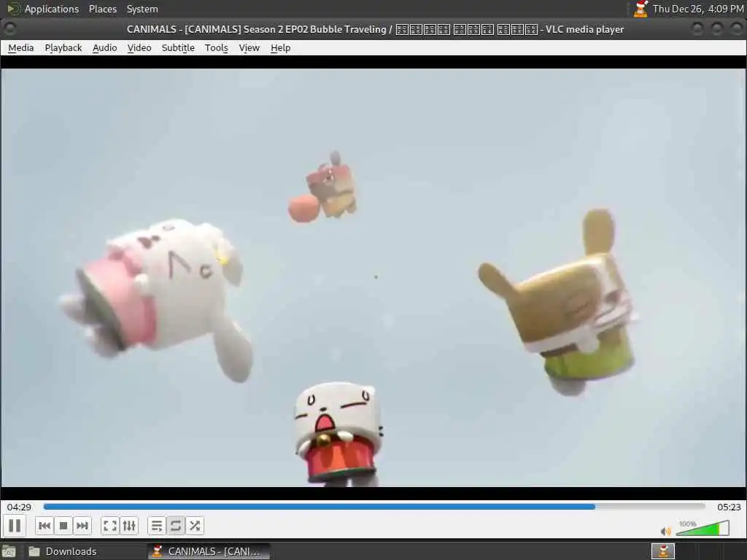The image size is (747, 560).
Task: Seek on the playback progress bar
Action: tap(374, 507)
